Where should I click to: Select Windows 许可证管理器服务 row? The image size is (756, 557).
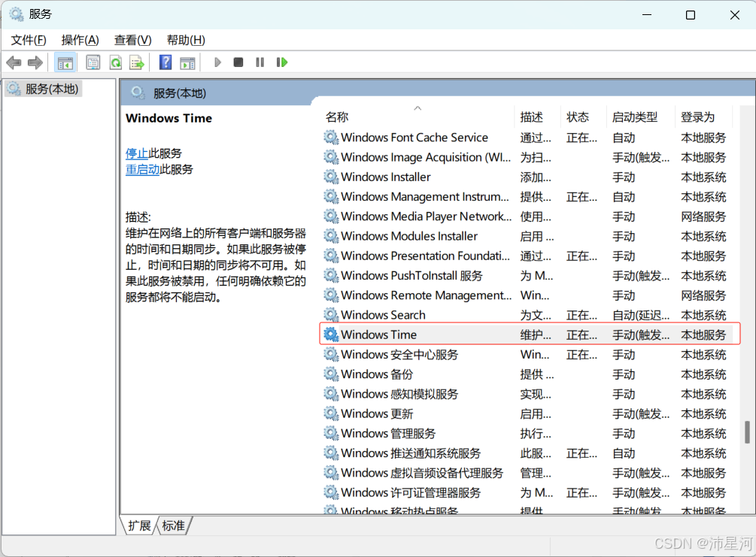coord(528,492)
